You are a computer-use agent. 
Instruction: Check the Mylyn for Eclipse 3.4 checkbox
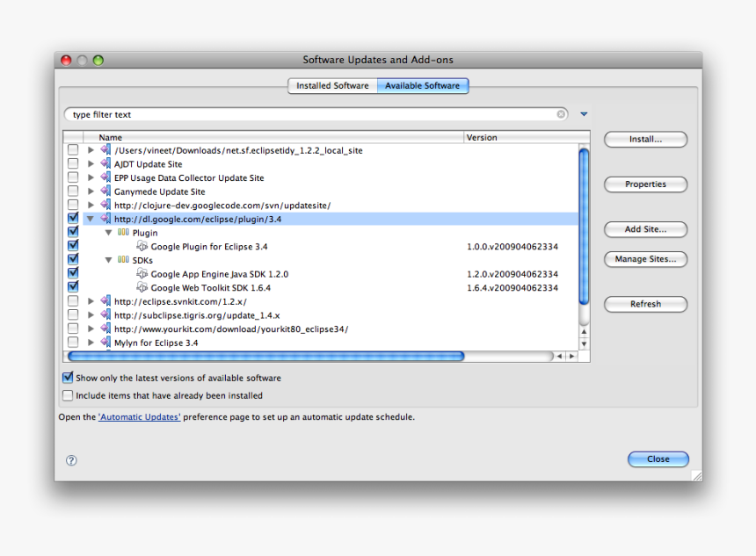[73, 342]
